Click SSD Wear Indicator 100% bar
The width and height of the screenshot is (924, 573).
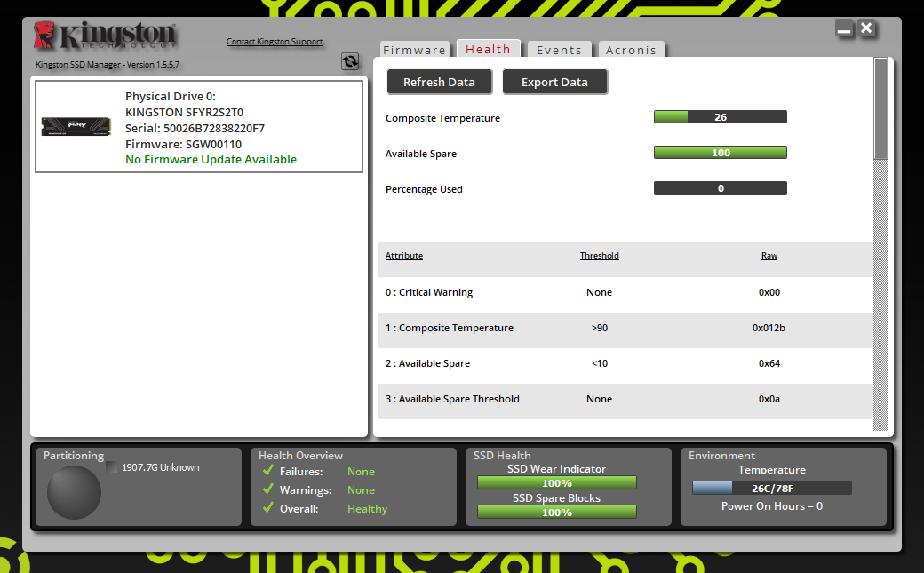tap(557, 482)
